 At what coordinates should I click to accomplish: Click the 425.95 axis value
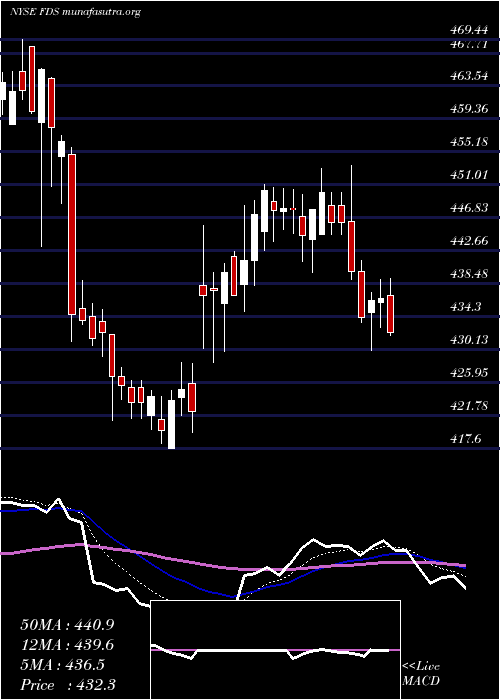(468, 373)
